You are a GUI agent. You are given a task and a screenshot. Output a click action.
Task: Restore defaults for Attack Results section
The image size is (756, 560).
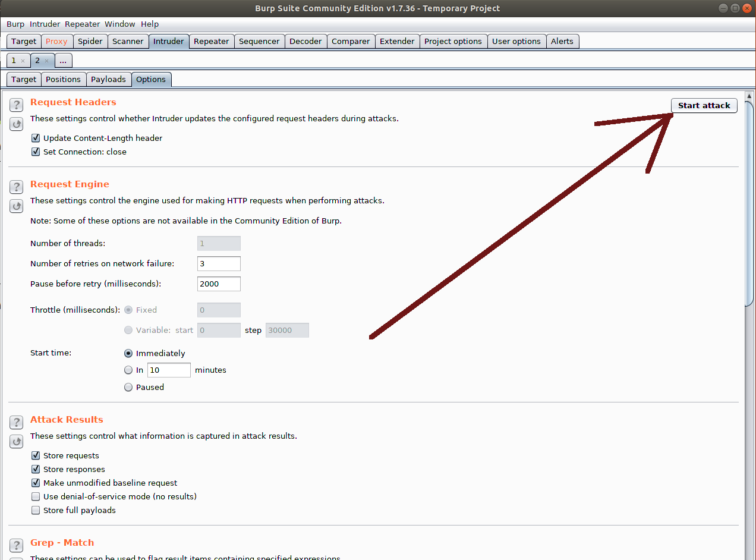click(16, 442)
